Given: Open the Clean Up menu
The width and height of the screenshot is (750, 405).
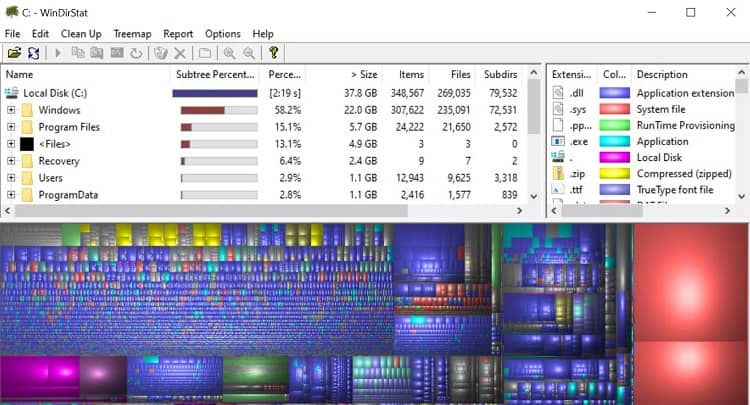Looking at the screenshot, I should (81, 34).
